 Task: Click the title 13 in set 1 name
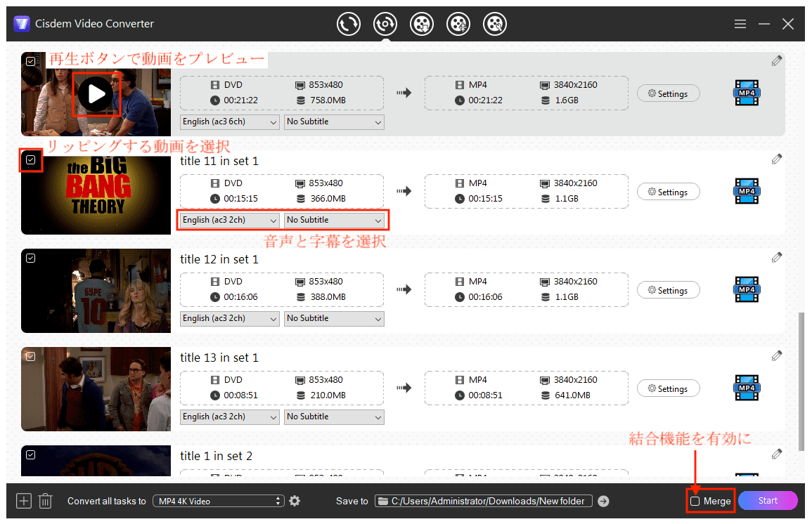[219, 358]
